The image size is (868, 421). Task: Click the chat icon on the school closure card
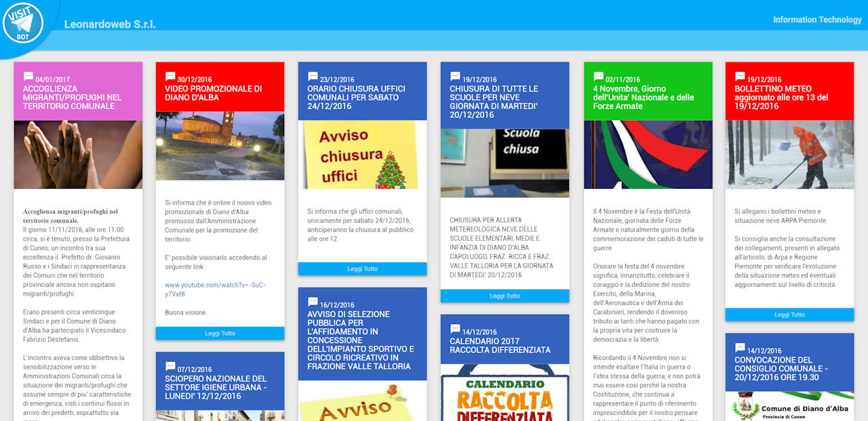point(455,77)
